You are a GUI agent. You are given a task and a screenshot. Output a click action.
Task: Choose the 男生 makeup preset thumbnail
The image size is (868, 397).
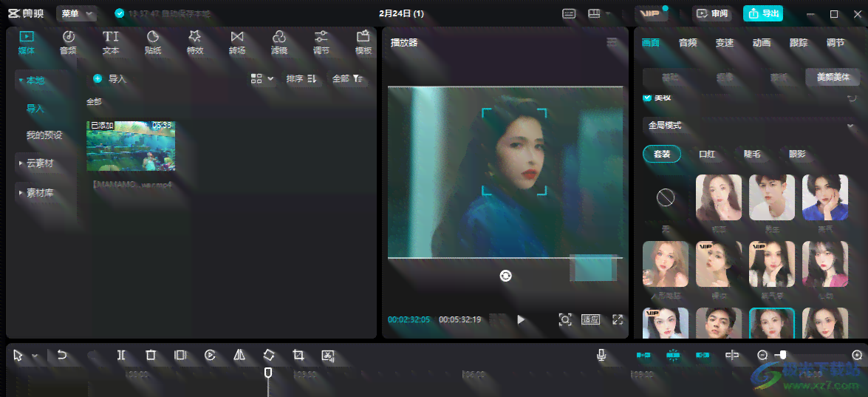click(772, 197)
